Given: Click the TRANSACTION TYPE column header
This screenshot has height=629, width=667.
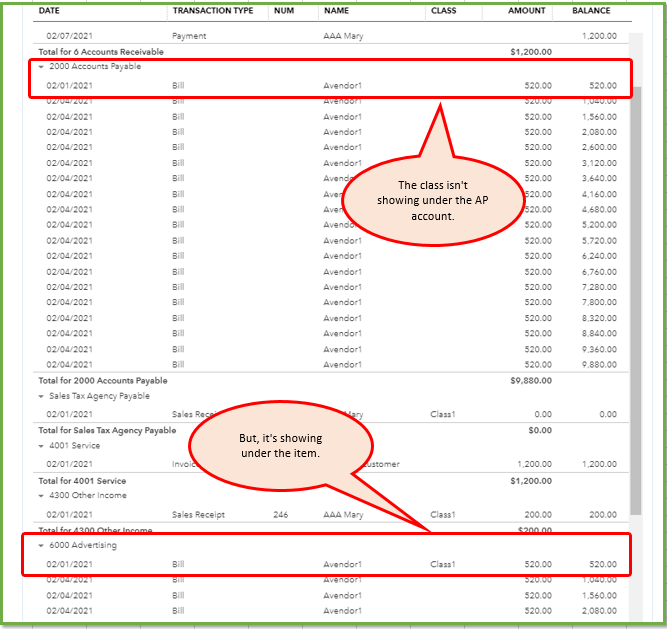Looking at the screenshot, I should coord(213,11).
